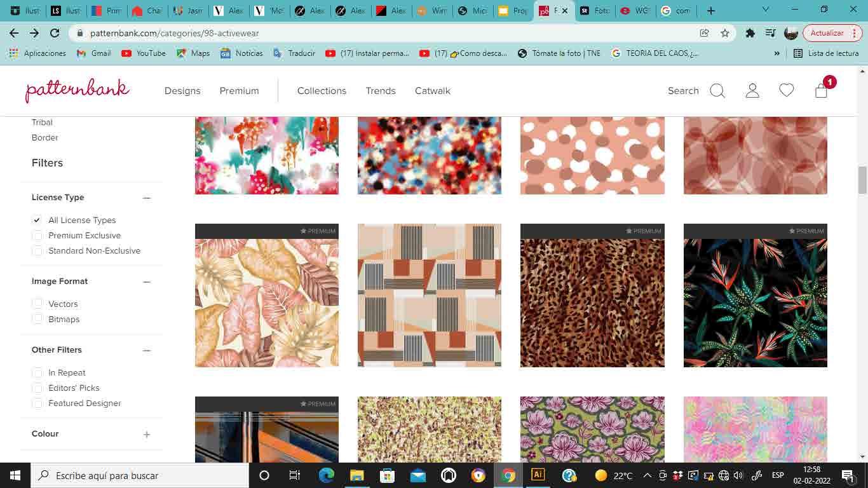Open the Chrome profile avatar
Image resolution: width=868 pixels, height=488 pixels.
[x=791, y=33]
